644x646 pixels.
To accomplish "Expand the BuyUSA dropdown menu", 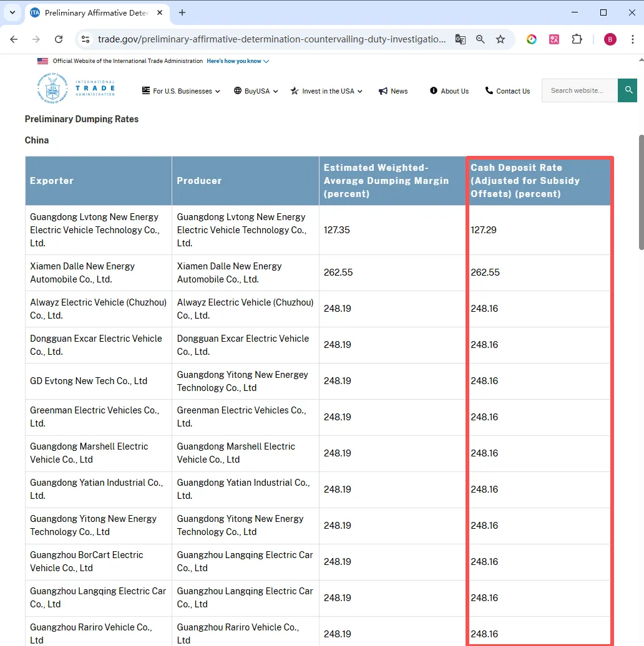I will coord(256,91).
